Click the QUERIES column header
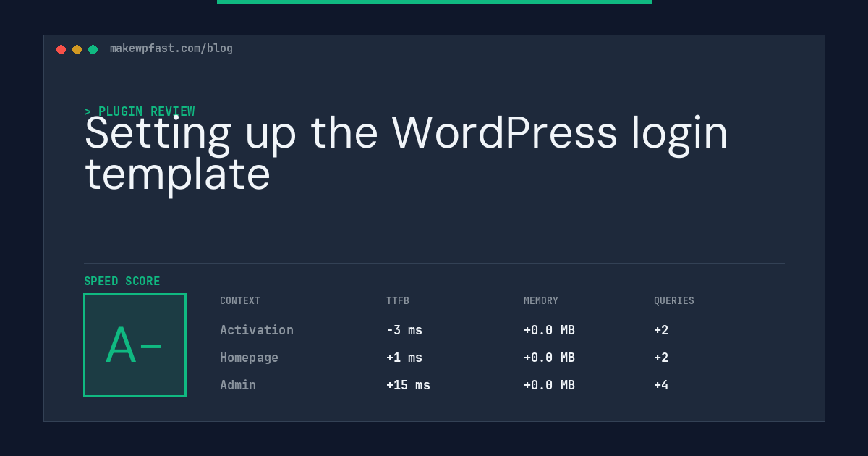The height and width of the screenshot is (456, 868). pyautogui.click(x=674, y=301)
